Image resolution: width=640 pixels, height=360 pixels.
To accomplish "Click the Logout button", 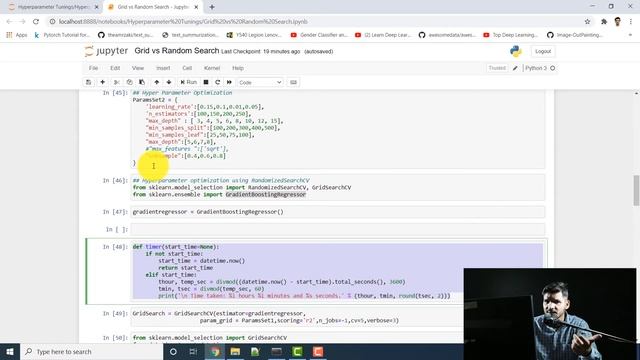I will click(543, 51).
